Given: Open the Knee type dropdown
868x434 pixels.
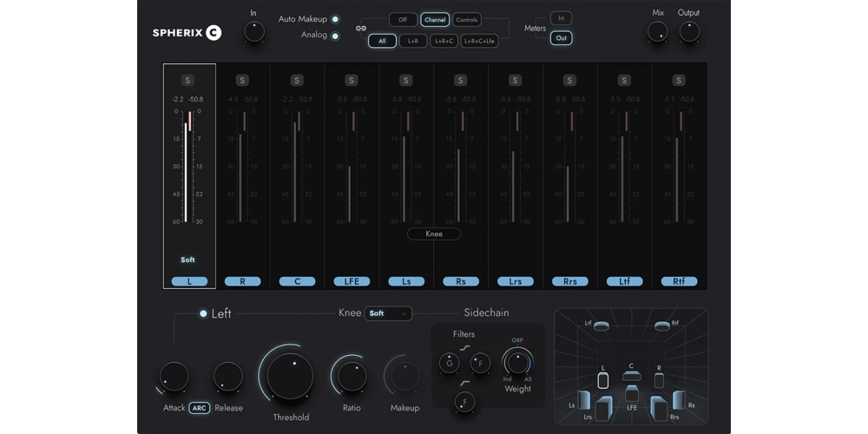Looking at the screenshot, I should tap(388, 313).
